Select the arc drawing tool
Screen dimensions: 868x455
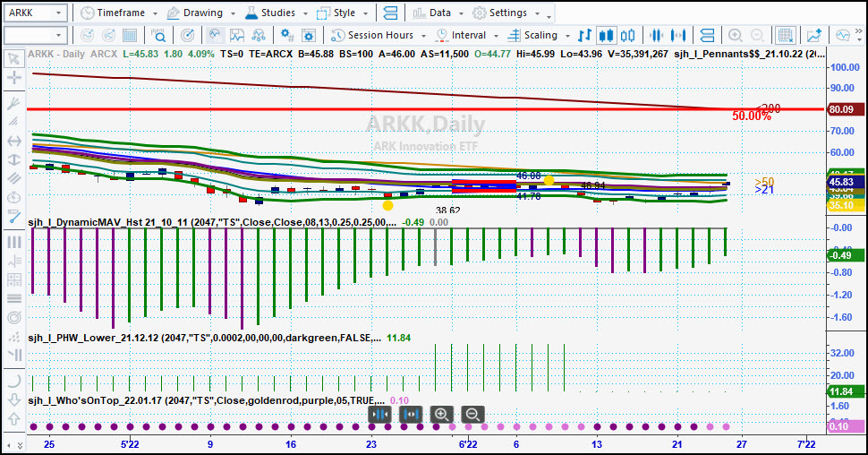[13, 381]
